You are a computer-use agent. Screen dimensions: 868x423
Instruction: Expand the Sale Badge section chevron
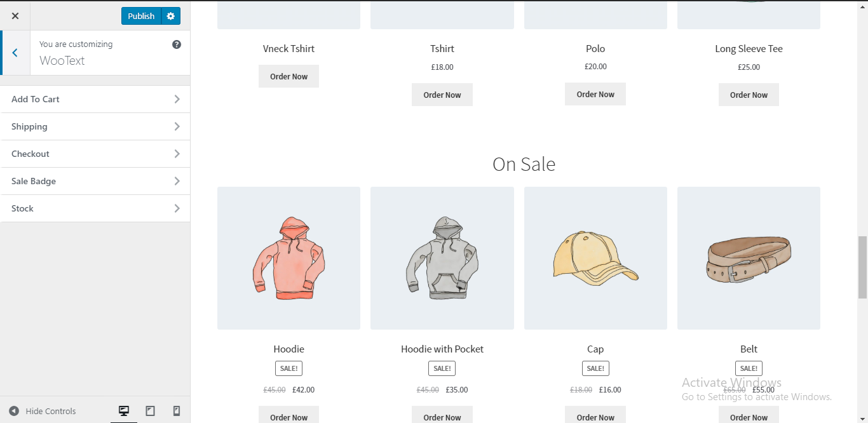pos(177,181)
